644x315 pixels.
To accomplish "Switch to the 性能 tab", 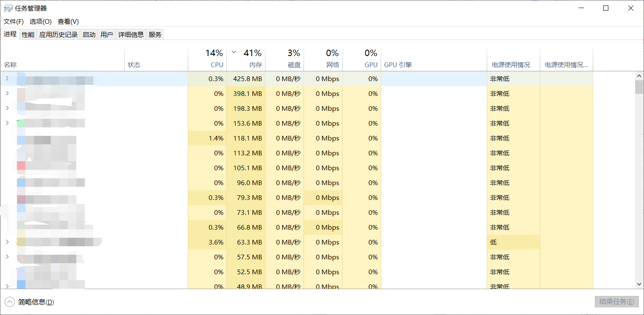I will pos(28,35).
